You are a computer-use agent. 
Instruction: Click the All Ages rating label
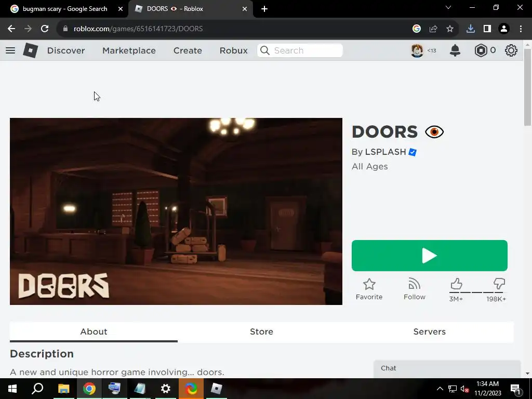pos(370,166)
